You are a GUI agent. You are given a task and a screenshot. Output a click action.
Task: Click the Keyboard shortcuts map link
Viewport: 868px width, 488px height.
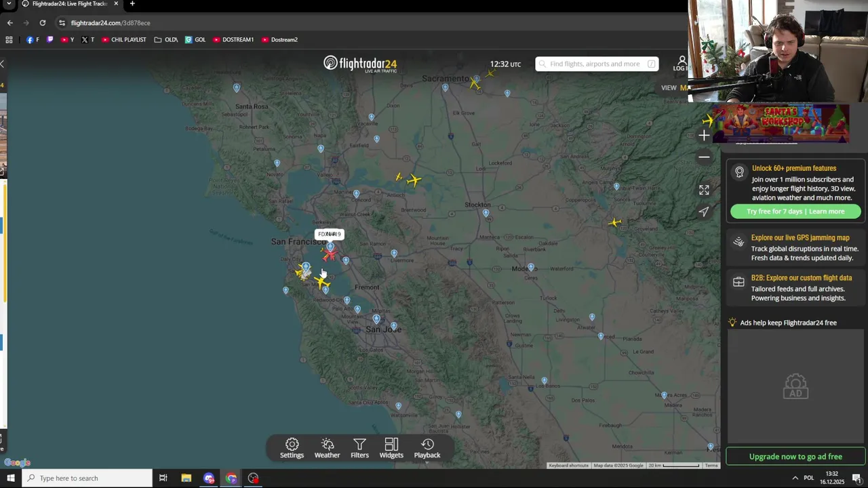(x=568, y=466)
